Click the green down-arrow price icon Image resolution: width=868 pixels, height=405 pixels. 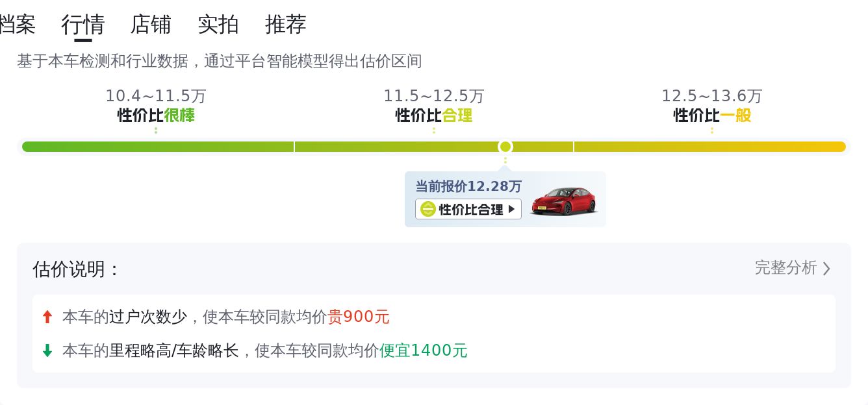(x=47, y=350)
